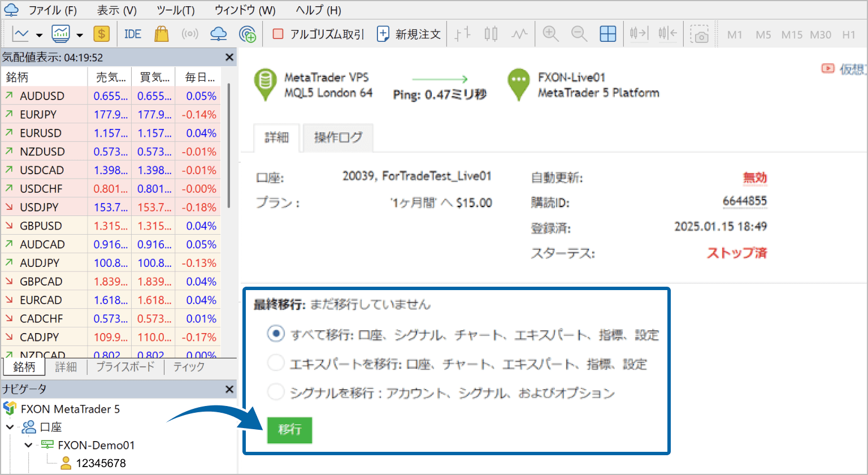Switch to the 操作ログ tab
This screenshot has height=475, width=868.
point(337,137)
